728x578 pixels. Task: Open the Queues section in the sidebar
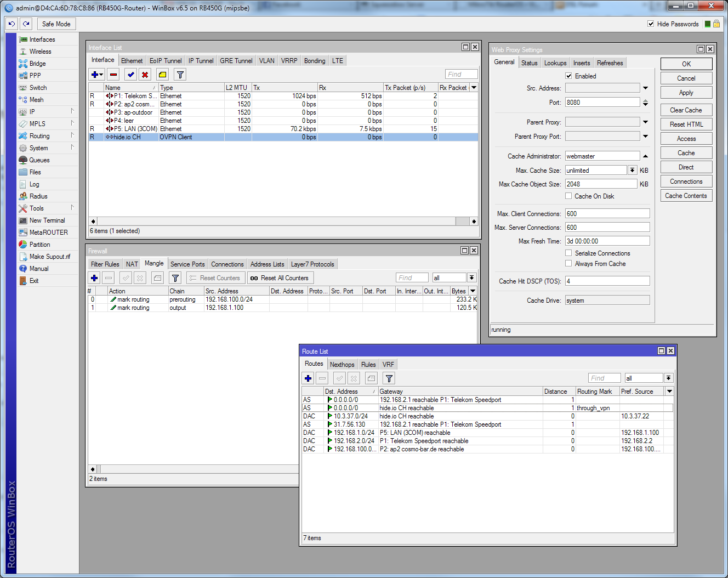click(38, 160)
